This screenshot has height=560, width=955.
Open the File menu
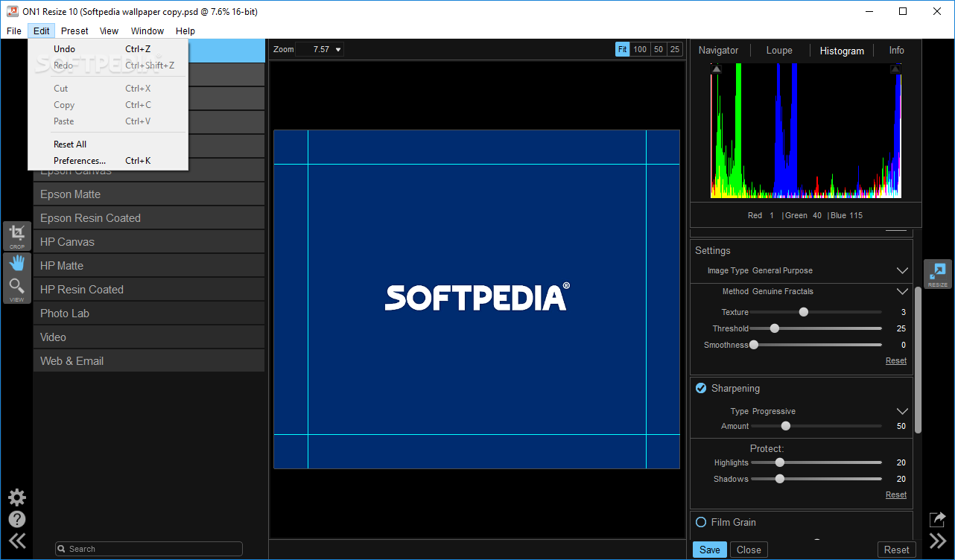pos(14,31)
